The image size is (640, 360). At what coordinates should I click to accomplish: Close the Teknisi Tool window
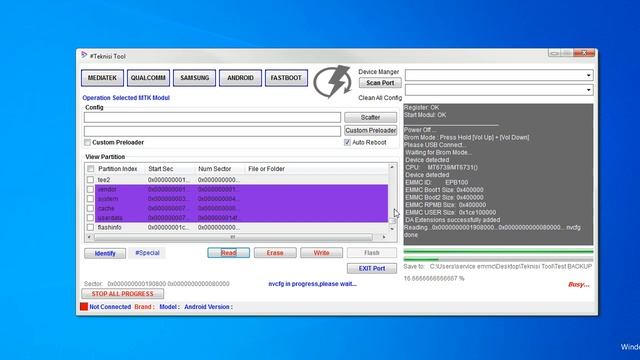click(584, 53)
